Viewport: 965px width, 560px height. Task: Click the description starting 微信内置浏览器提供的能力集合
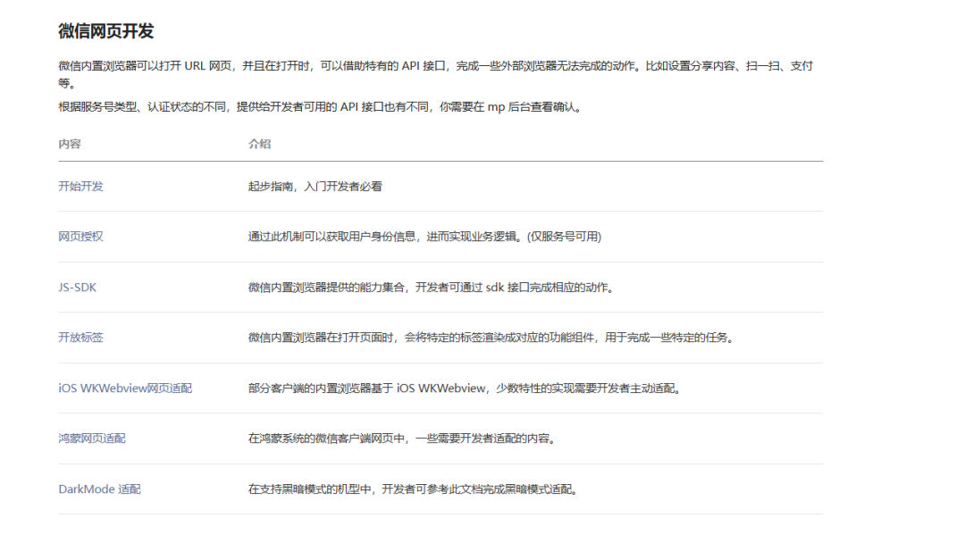click(x=432, y=288)
